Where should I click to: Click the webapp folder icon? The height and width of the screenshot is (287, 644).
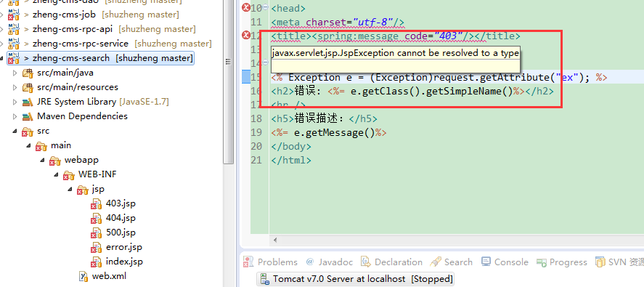tap(55, 161)
